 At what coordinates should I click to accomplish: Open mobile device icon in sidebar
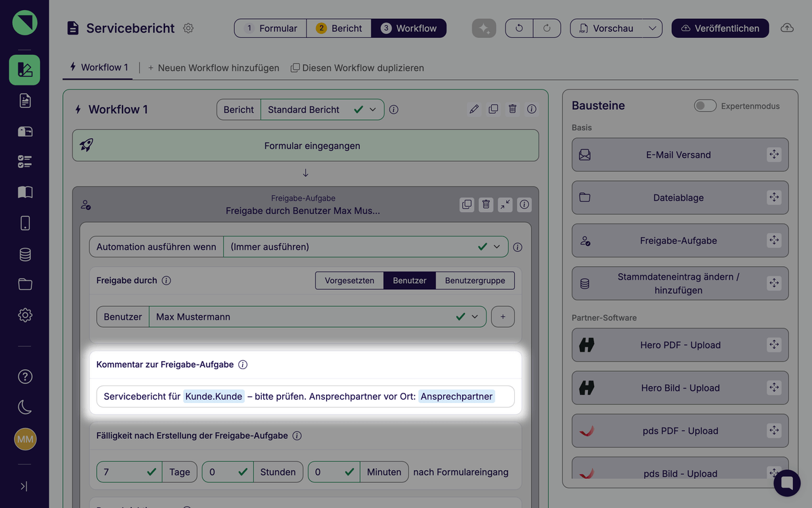pos(25,223)
